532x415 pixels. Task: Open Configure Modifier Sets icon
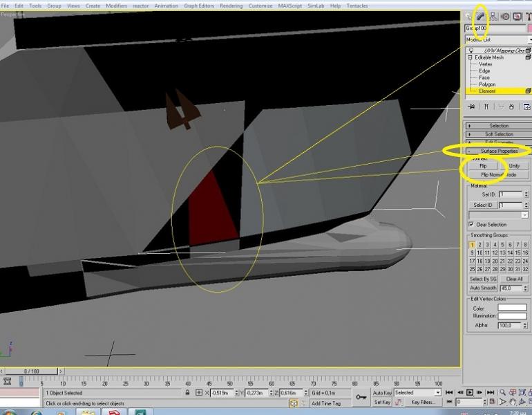[526, 107]
